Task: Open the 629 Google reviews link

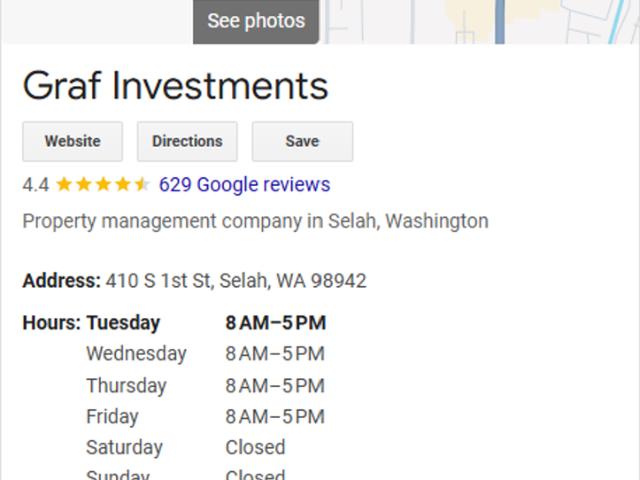Action: [244, 184]
